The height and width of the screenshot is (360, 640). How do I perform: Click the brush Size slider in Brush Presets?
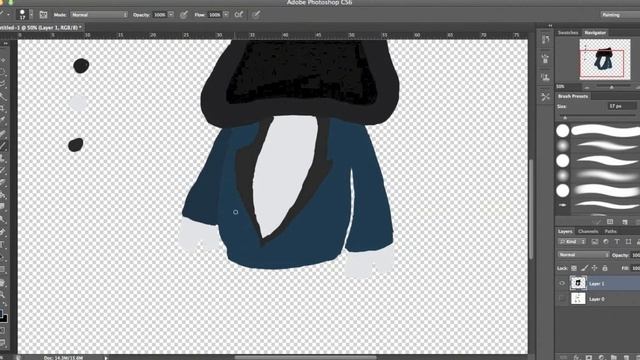pyautogui.click(x=598, y=118)
